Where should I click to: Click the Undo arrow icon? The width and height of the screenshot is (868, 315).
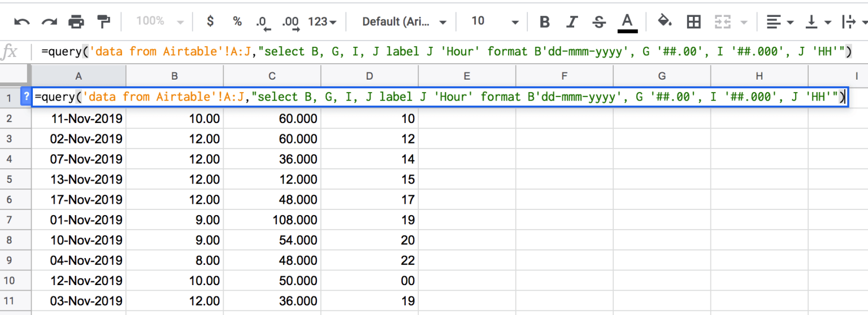coord(21,22)
